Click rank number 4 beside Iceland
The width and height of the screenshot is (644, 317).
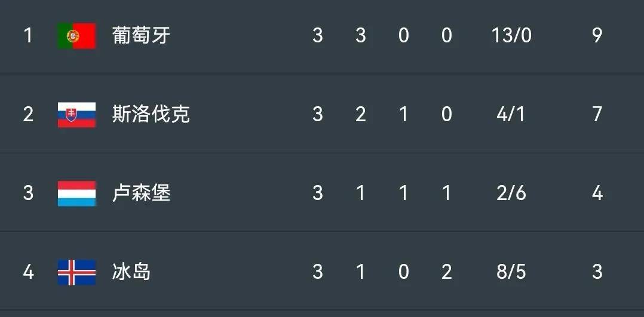(28, 272)
